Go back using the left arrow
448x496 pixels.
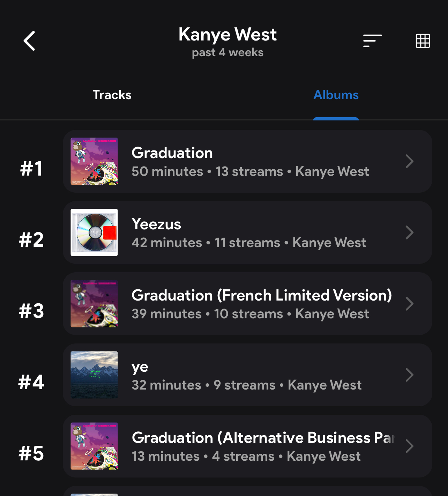(x=29, y=41)
